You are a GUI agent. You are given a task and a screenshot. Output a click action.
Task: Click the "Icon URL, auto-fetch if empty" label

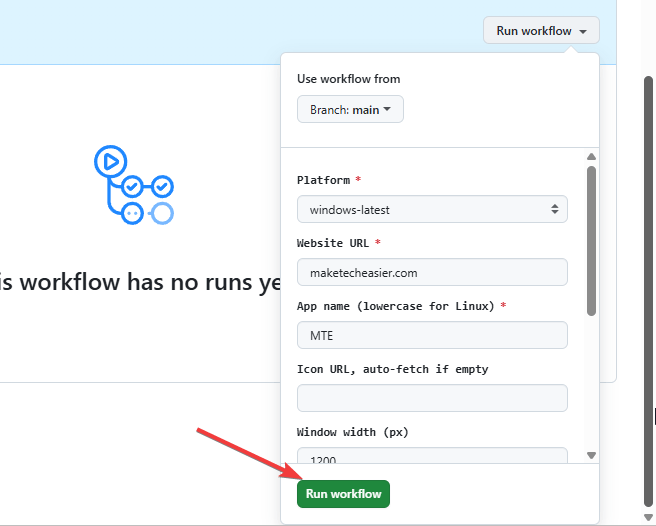click(392, 369)
